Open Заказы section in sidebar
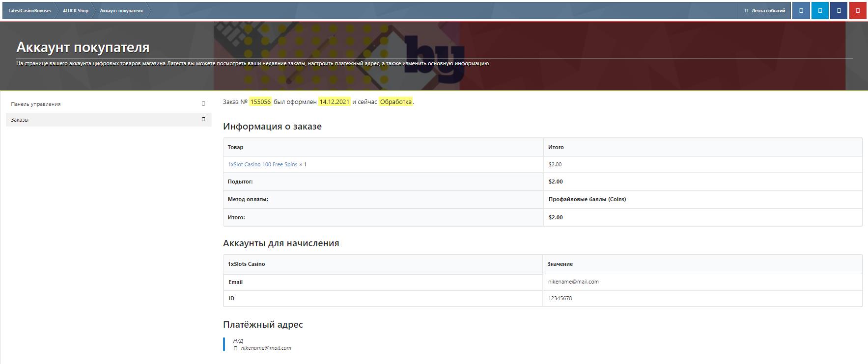868x364 pixels. pos(20,120)
